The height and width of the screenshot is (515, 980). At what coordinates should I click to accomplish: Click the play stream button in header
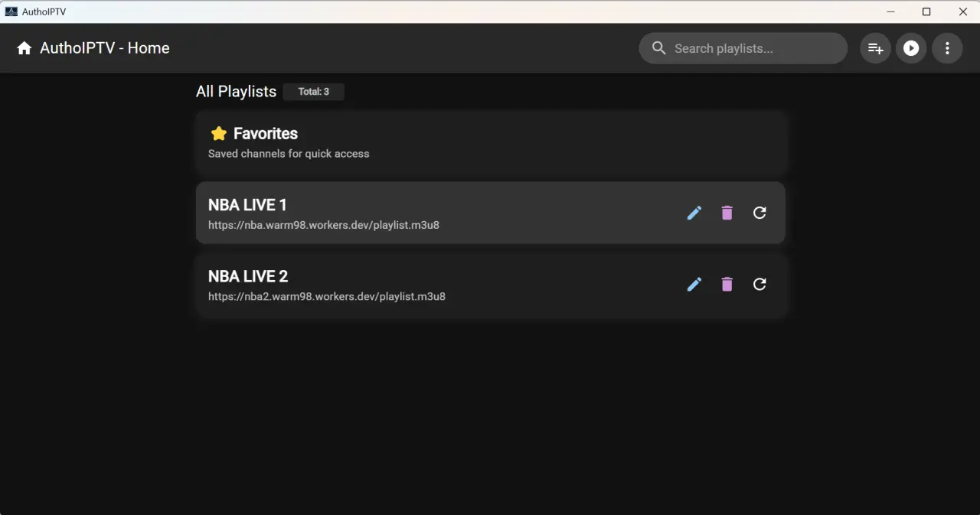point(911,48)
